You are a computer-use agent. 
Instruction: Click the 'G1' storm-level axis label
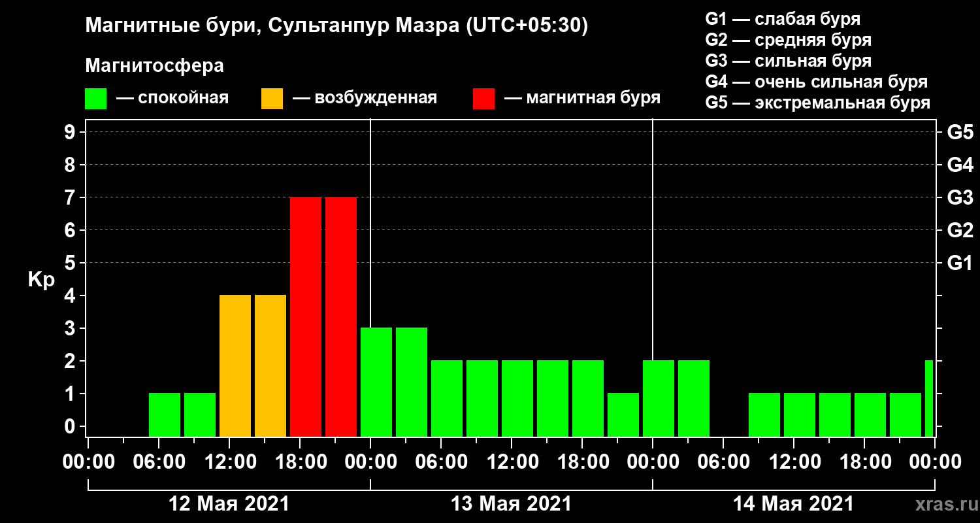tap(960, 263)
